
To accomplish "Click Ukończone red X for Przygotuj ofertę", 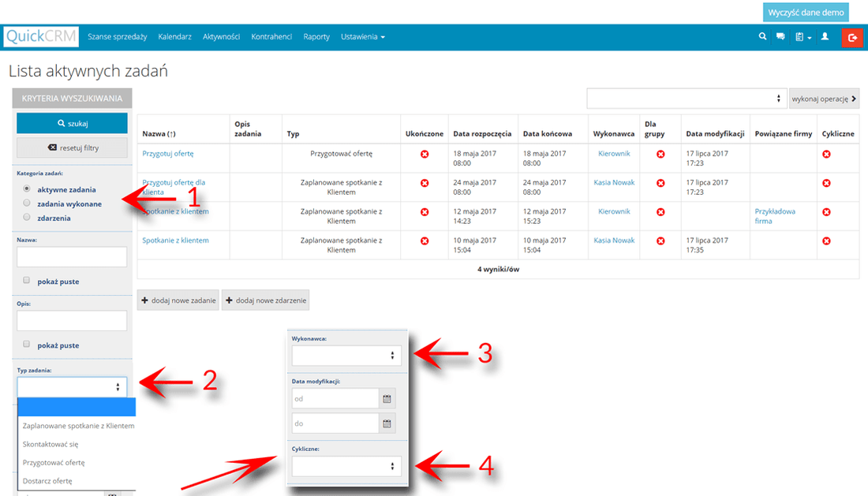I will tap(425, 154).
